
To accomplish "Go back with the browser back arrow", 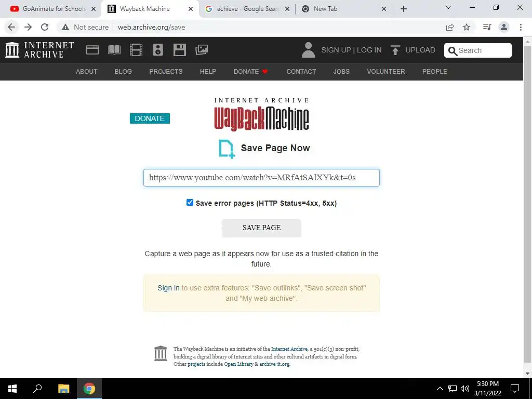I will (11, 27).
